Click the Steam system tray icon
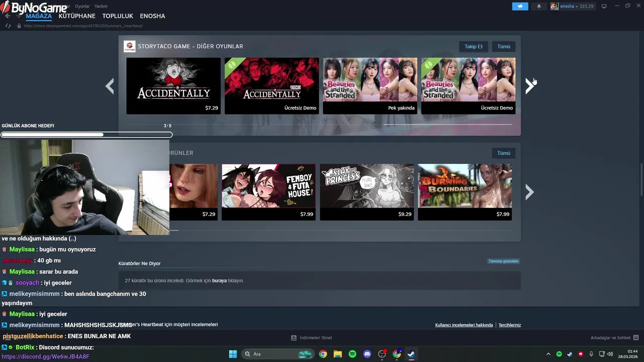 click(570, 354)
